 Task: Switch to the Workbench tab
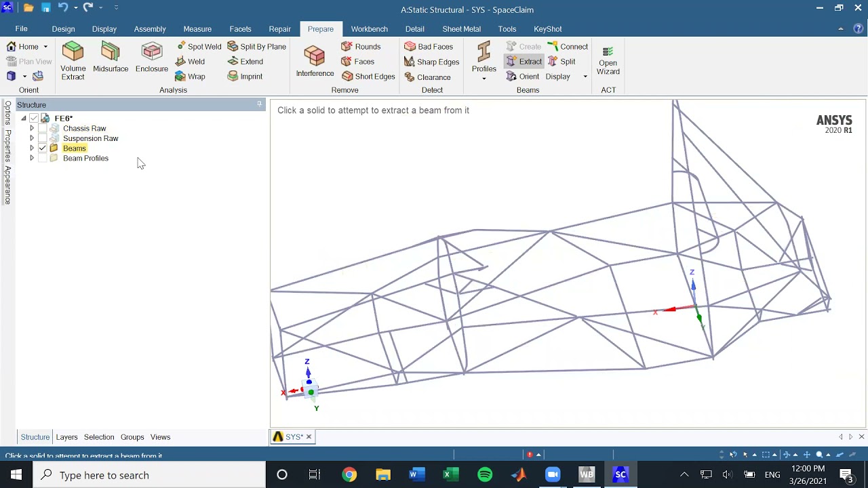coord(370,29)
